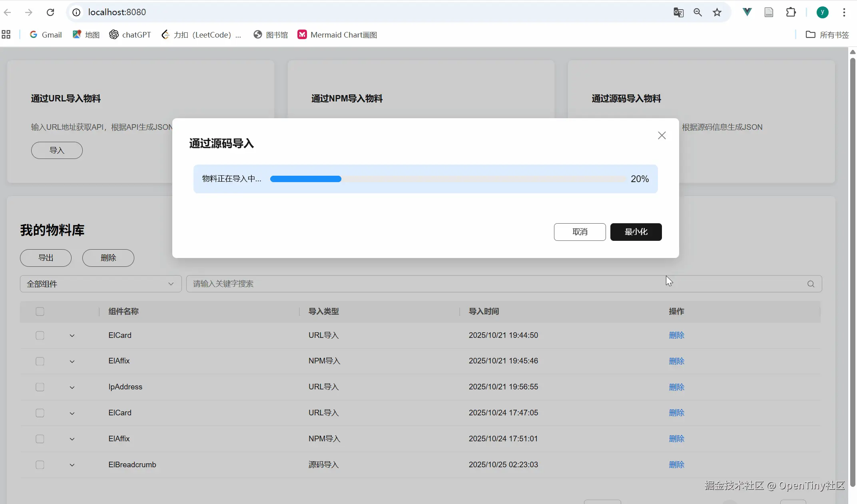Toggle the select-all checkbox in table header

pos(40,312)
